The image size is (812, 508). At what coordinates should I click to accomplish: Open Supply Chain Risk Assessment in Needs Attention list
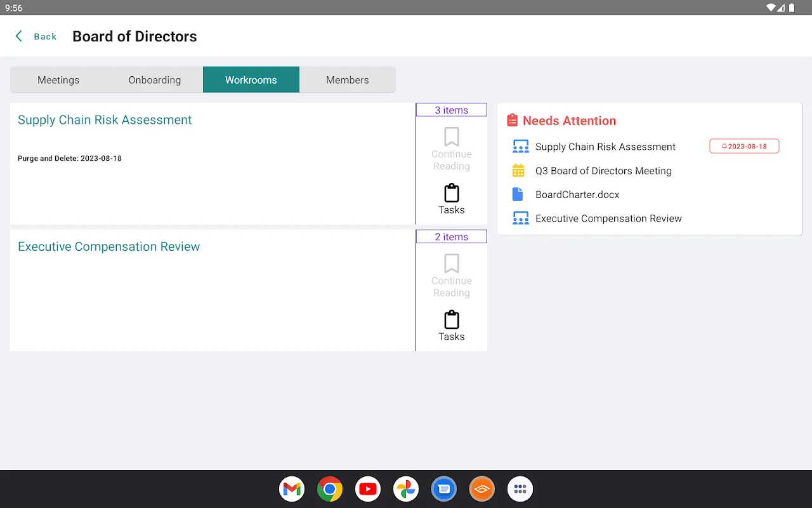click(x=605, y=147)
